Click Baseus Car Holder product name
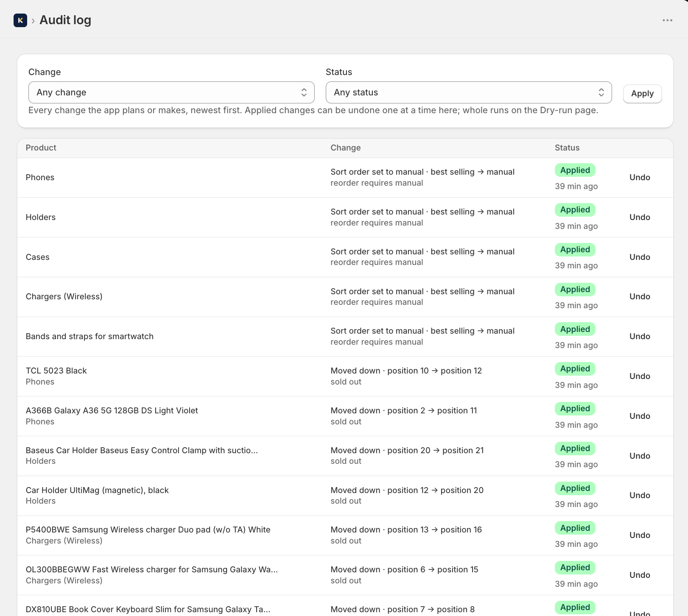688x616 pixels. tap(142, 451)
